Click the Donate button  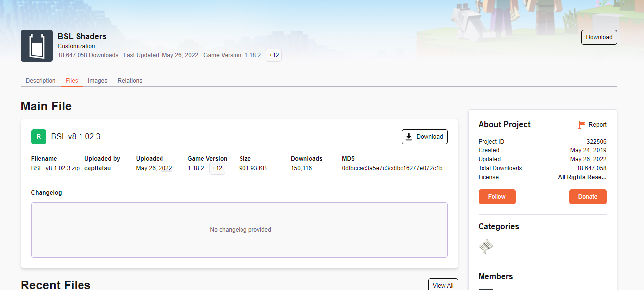click(x=588, y=197)
